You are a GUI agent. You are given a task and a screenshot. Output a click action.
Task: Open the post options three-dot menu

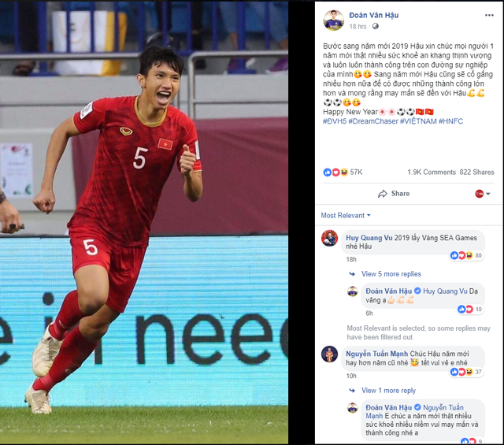click(489, 16)
